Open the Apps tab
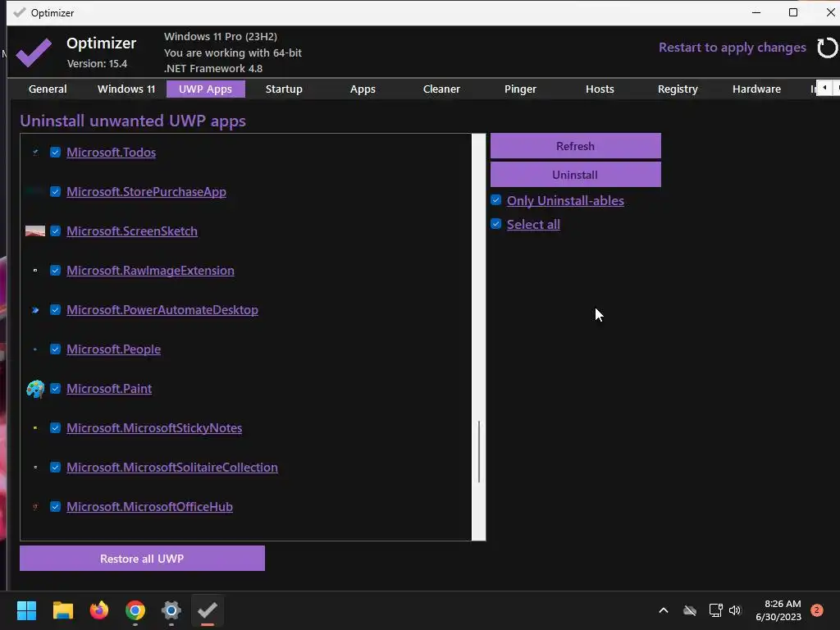The image size is (840, 630). 363,89
